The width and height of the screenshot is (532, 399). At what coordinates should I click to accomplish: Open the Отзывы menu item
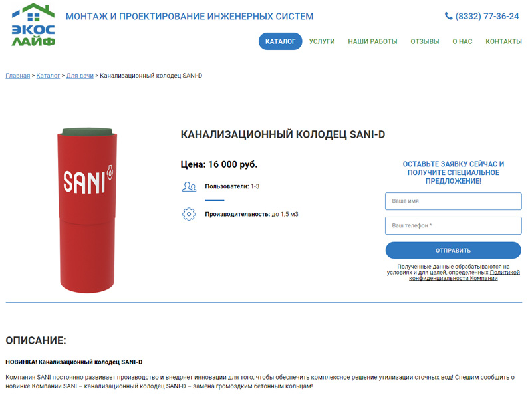425,41
